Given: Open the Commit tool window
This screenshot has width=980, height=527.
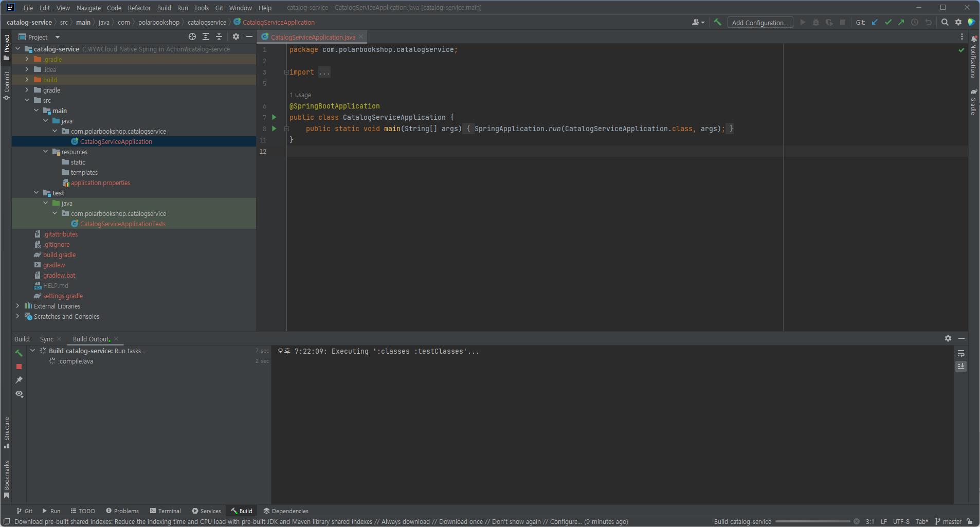Looking at the screenshot, I should [x=6, y=85].
